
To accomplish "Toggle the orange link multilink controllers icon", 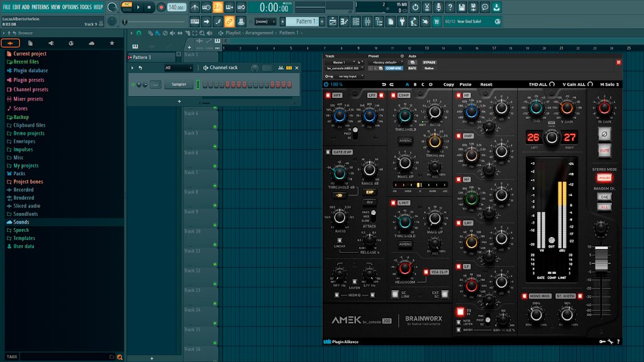I will click(229, 21).
